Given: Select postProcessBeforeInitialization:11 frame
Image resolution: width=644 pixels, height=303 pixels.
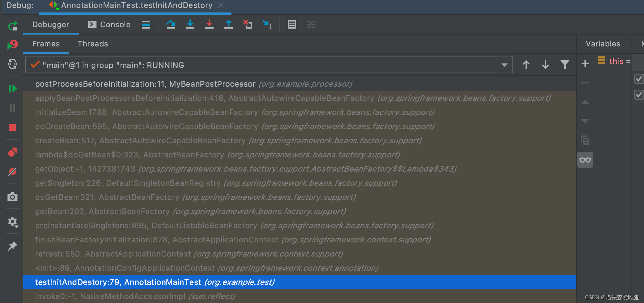Looking at the screenshot, I should pos(299,84).
